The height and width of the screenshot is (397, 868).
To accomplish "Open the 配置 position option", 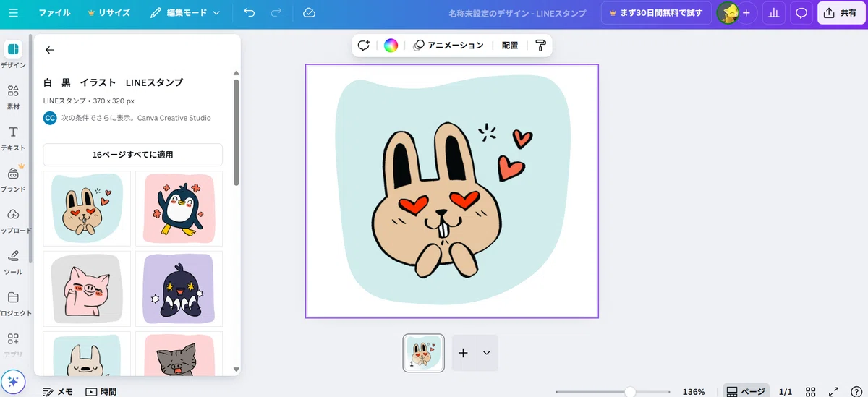I will (x=510, y=46).
